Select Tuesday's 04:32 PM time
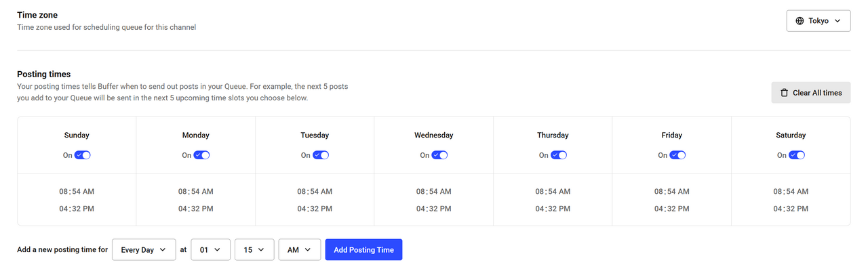Viewport: 868px width, 269px height. coord(315,209)
